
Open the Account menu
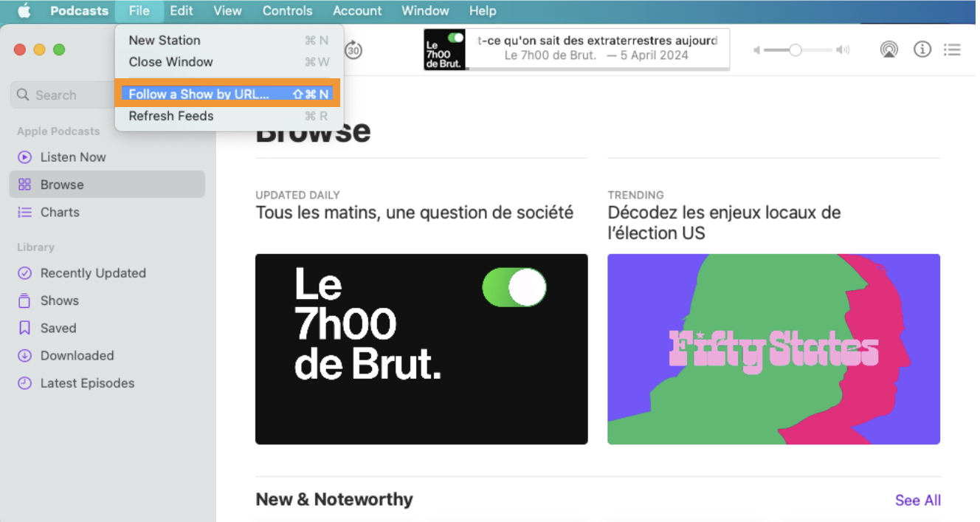pos(357,10)
